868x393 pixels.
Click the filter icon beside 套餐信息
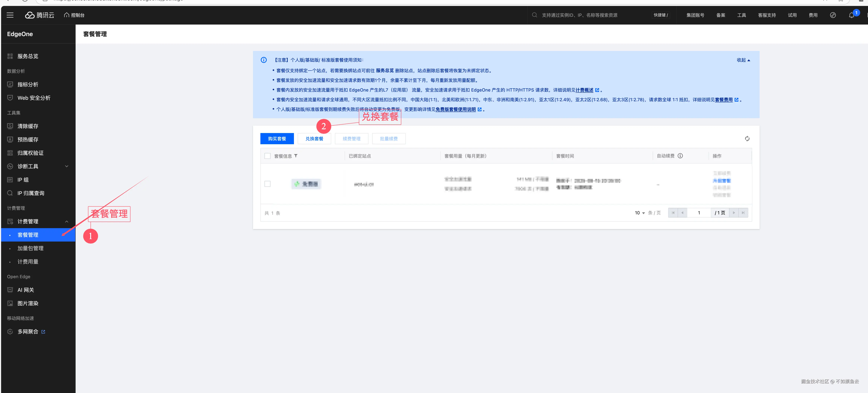coord(296,156)
